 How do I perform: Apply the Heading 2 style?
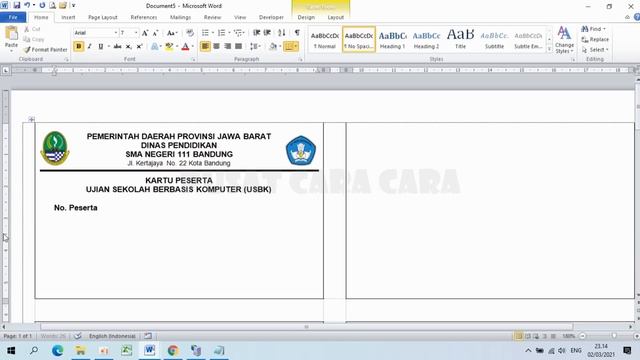coord(426,40)
